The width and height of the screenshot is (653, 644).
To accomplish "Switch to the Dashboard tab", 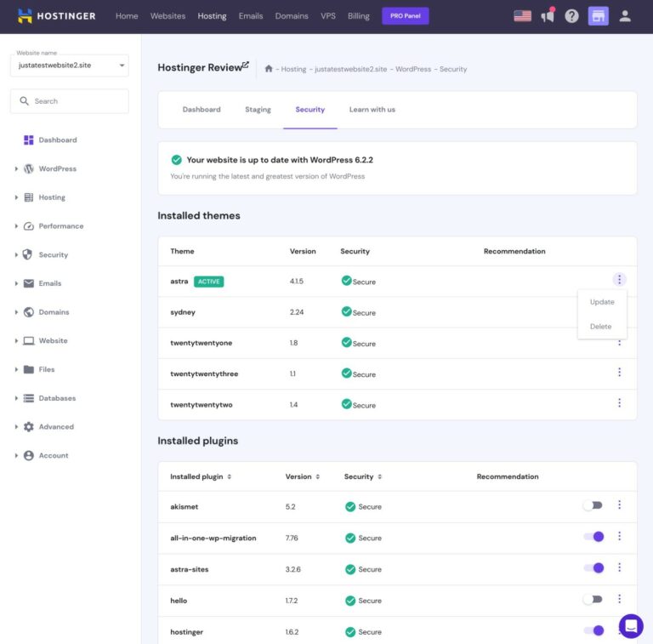I will point(202,110).
